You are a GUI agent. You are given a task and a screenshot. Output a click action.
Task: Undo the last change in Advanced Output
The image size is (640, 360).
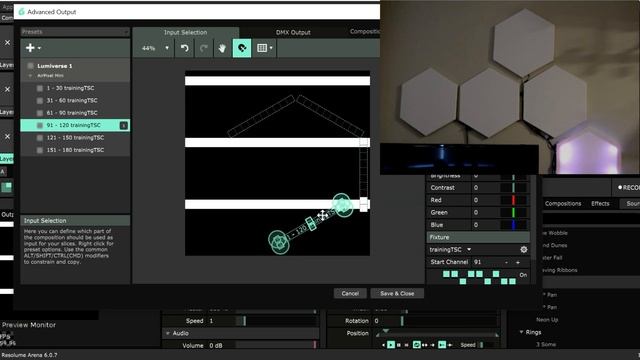tap(184, 48)
